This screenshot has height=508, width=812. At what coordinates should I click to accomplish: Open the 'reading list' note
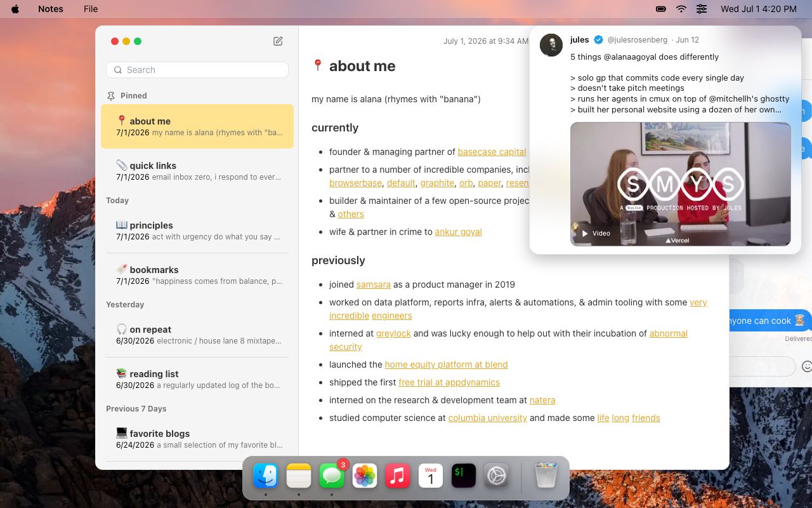click(x=197, y=379)
